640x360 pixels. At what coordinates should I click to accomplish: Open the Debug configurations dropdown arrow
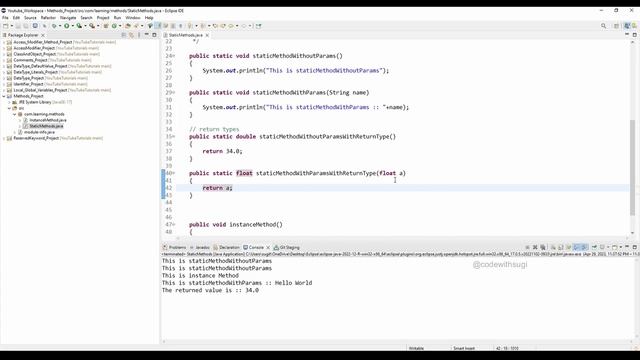click(x=60, y=26)
